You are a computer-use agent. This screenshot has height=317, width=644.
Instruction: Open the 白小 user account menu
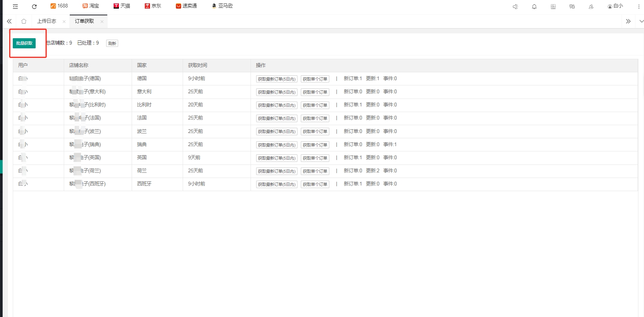tap(615, 6)
